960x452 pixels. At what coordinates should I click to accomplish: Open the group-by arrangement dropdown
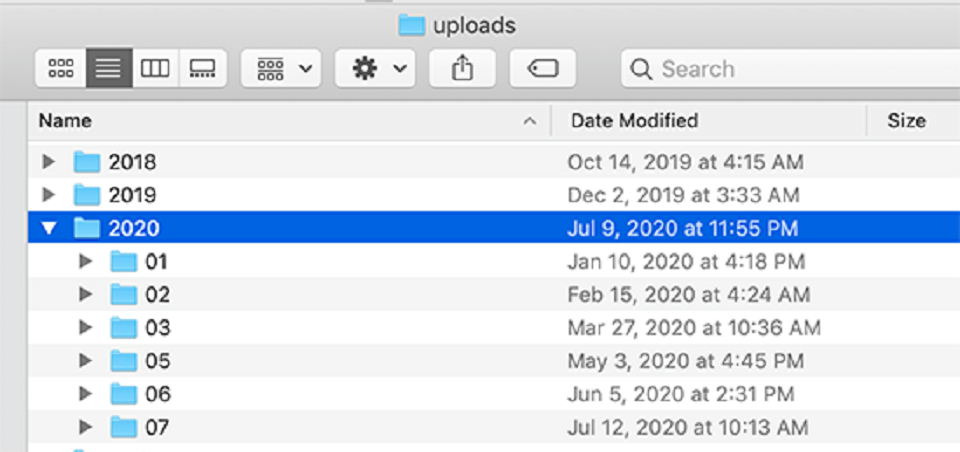tap(281, 69)
